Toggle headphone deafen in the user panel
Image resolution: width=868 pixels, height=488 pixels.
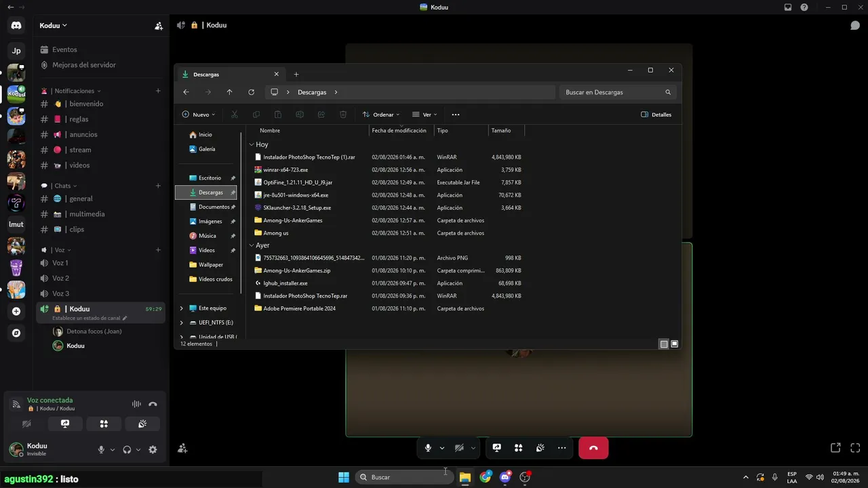[127, 449]
